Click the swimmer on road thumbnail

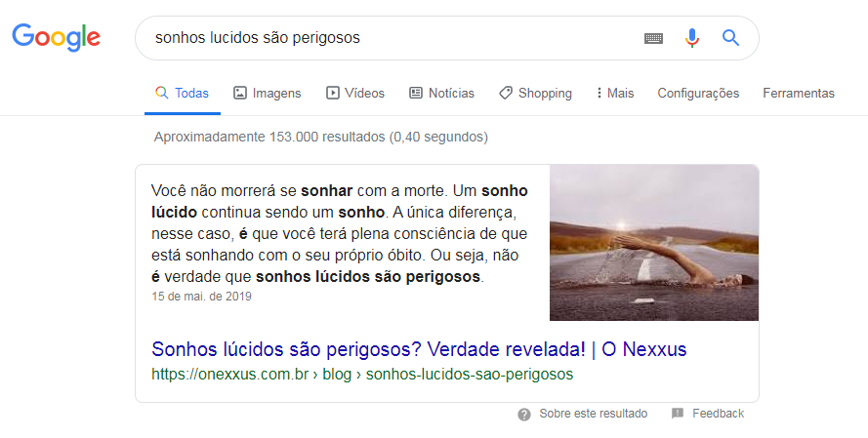(x=654, y=243)
